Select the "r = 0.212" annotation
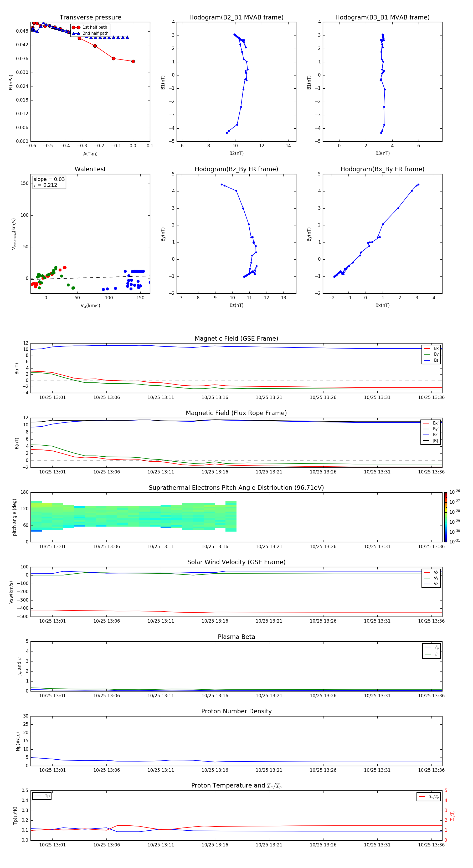473x868 pixels. 45,185
